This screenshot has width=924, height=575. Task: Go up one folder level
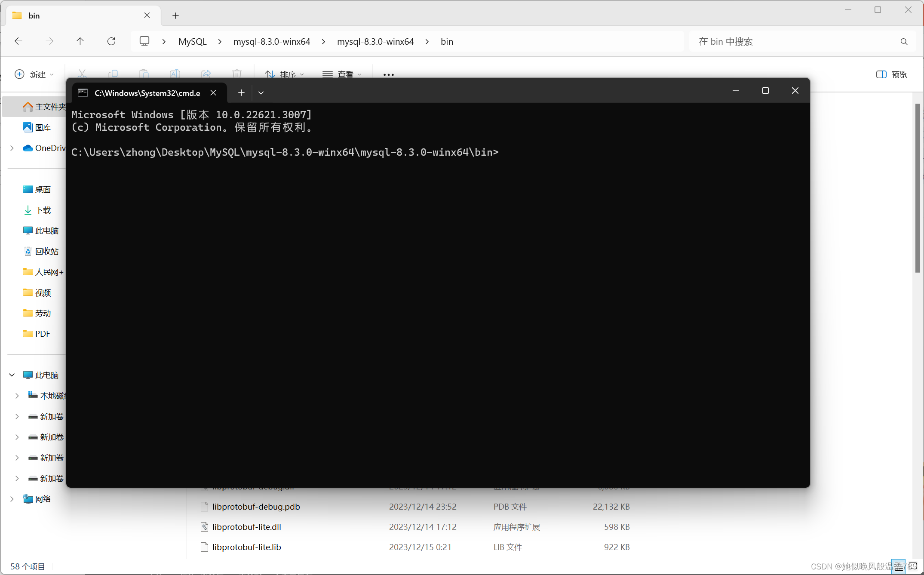tap(80, 41)
